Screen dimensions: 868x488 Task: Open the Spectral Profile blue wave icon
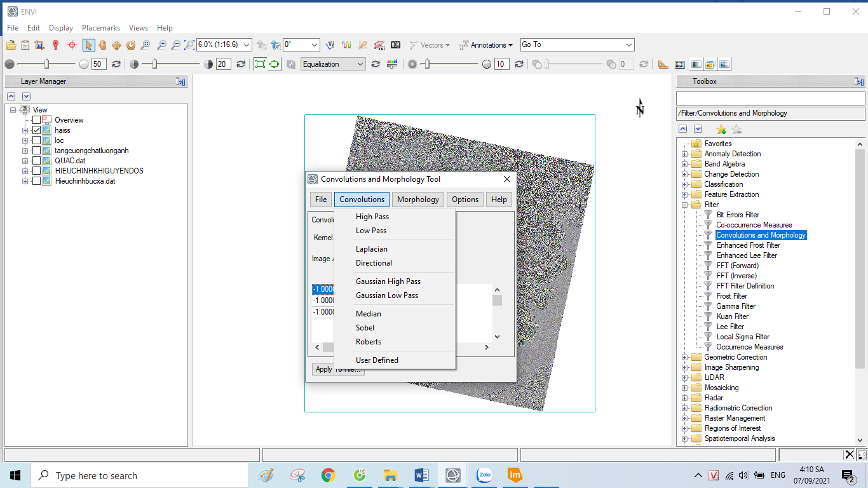point(330,45)
